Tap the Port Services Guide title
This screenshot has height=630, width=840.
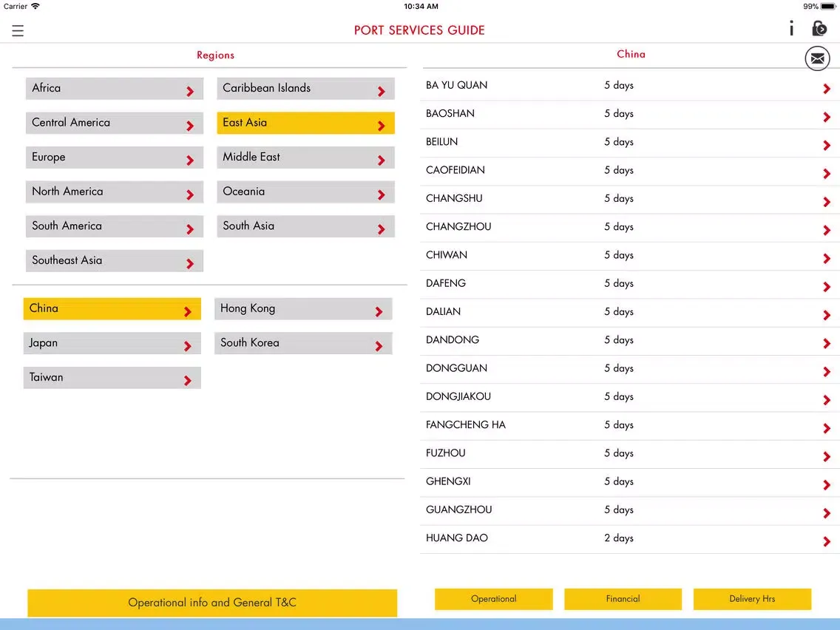(419, 30)
